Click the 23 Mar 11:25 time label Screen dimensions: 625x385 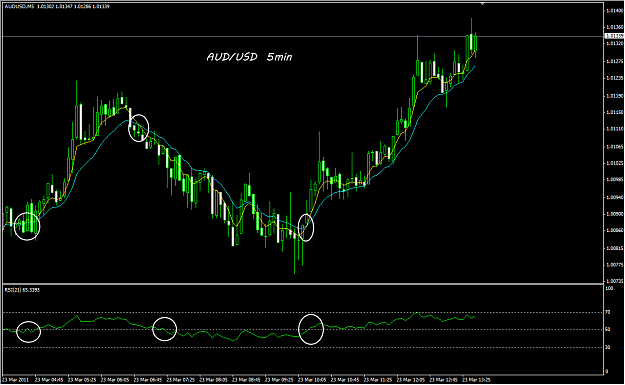(378, 380)
